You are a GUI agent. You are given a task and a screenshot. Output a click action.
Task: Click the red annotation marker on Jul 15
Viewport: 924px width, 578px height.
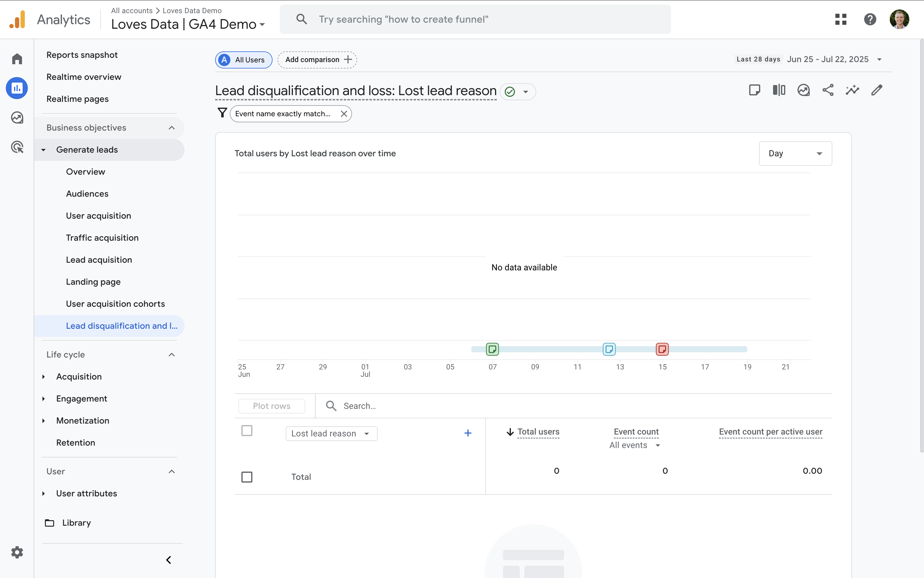click(x=662, y=349)
